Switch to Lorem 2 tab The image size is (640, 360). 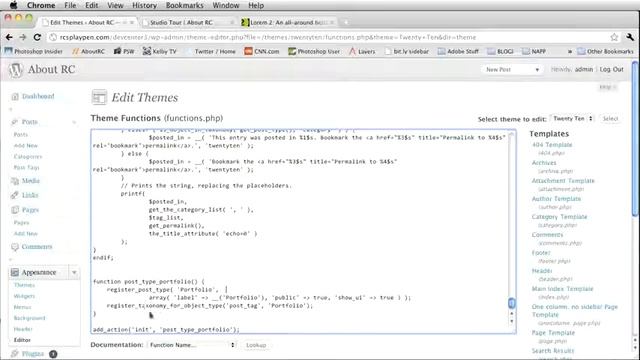coord(288,22)
